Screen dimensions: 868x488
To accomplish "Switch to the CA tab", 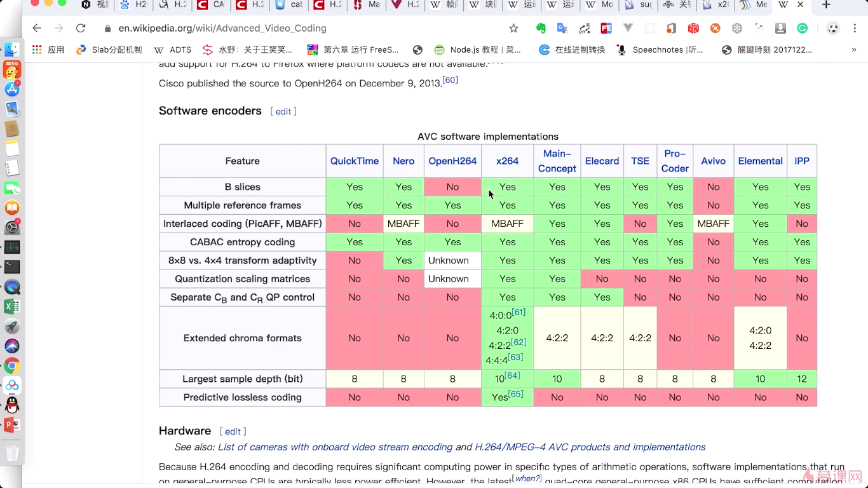I will [212, 5].
